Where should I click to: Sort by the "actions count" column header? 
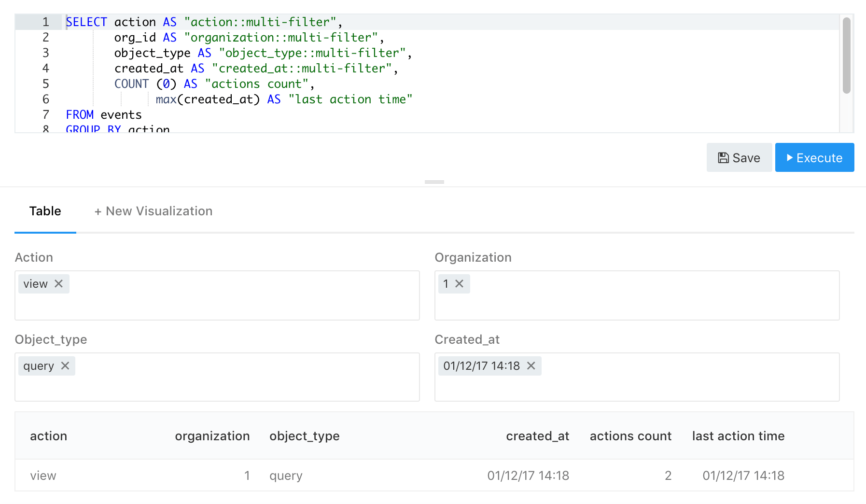[x=630, y=436]
